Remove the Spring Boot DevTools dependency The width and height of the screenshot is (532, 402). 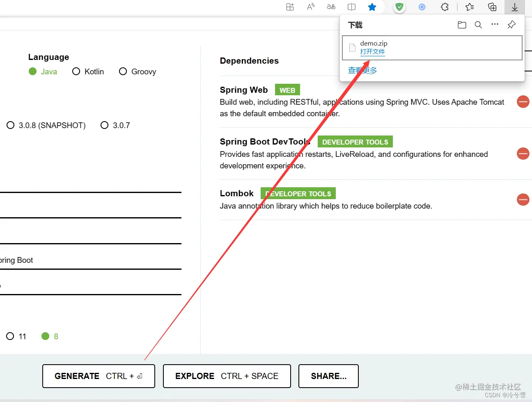point(523,154)
